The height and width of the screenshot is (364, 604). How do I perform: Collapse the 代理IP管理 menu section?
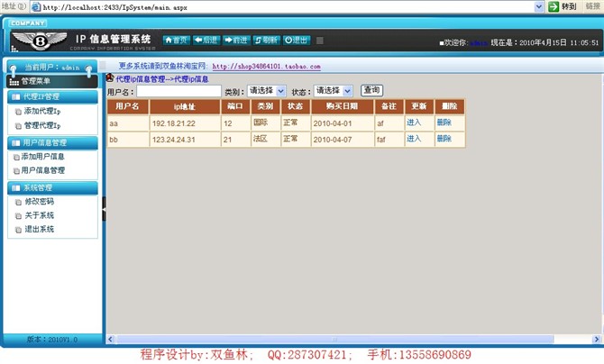(x=53, y=96)
